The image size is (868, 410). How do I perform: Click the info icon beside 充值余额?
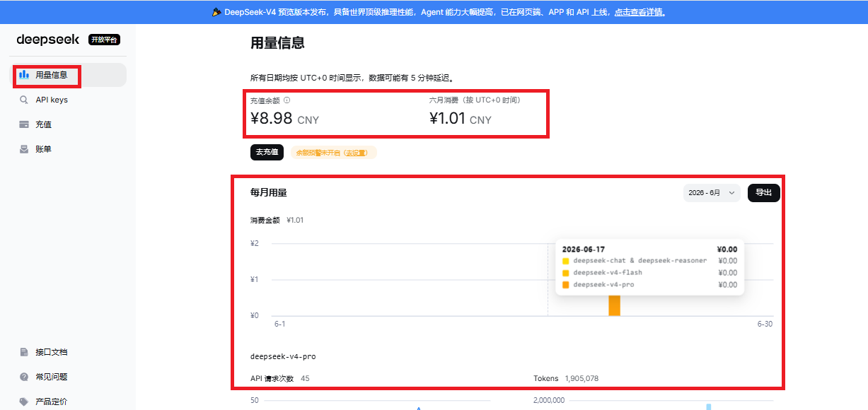(x=287, y=100)
